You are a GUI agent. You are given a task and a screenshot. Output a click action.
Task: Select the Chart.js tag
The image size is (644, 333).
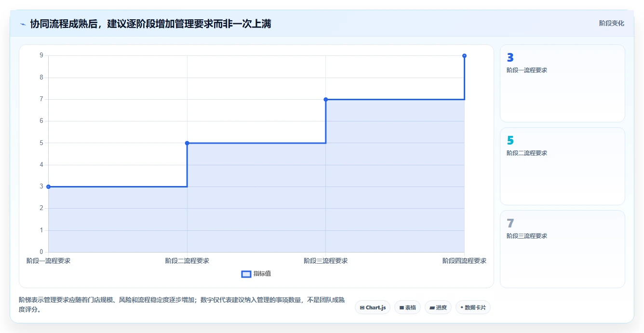tap(373, 307)
